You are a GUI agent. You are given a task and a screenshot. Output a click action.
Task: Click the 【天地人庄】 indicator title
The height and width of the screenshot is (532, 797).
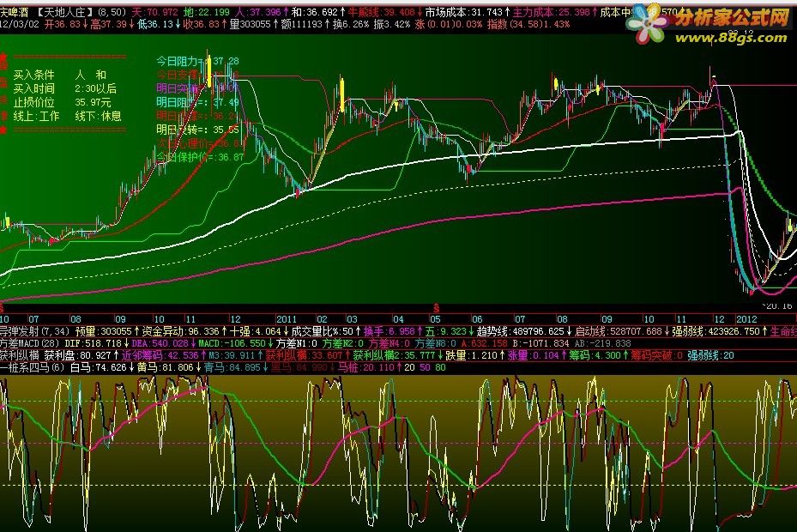click(64, 12)
